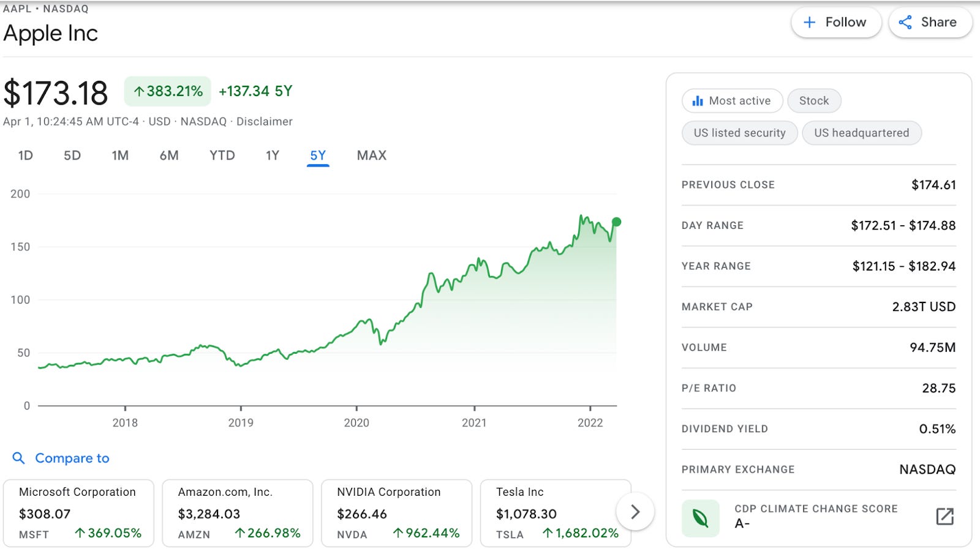Click the next arrow in the comparison carousel

[635, 512]
